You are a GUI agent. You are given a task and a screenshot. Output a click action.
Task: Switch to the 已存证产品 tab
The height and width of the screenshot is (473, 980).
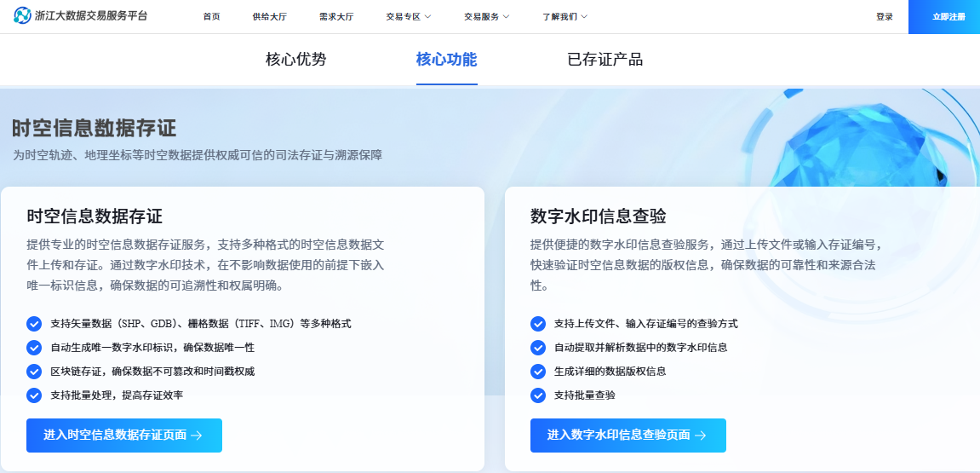click(x=605, y=60)
